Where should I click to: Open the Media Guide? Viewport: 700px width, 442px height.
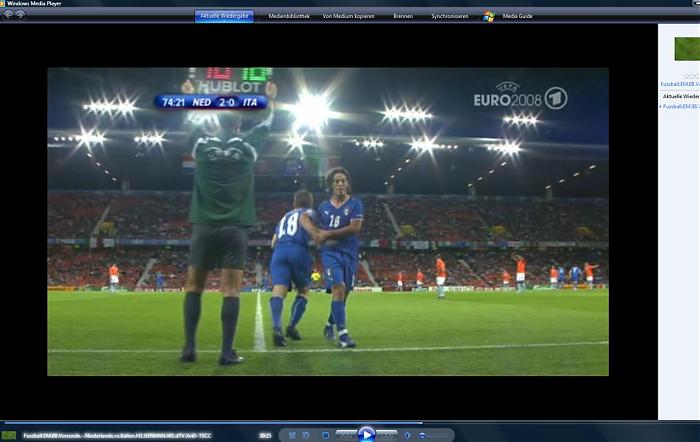coord(517,16)
